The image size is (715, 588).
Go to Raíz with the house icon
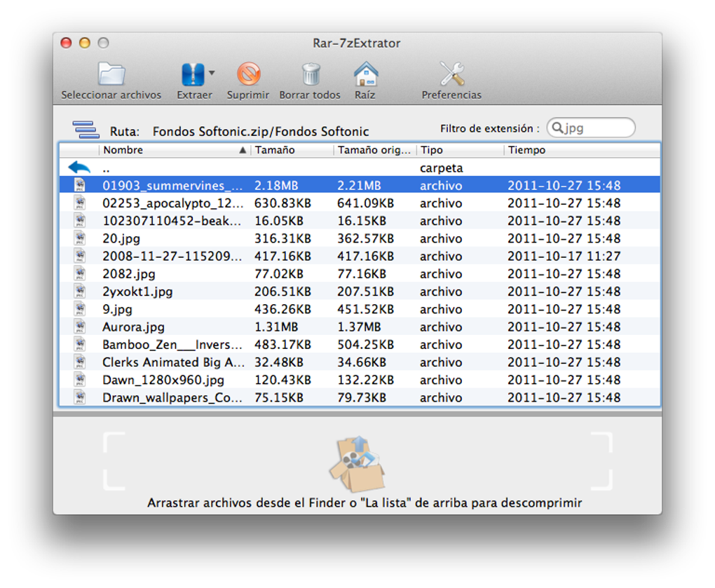tap(366, 74)
